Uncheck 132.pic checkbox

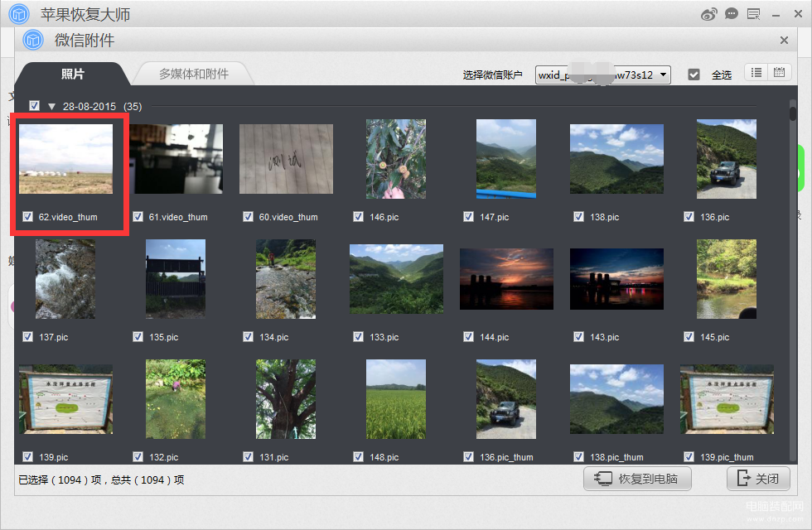click(138, 456)
